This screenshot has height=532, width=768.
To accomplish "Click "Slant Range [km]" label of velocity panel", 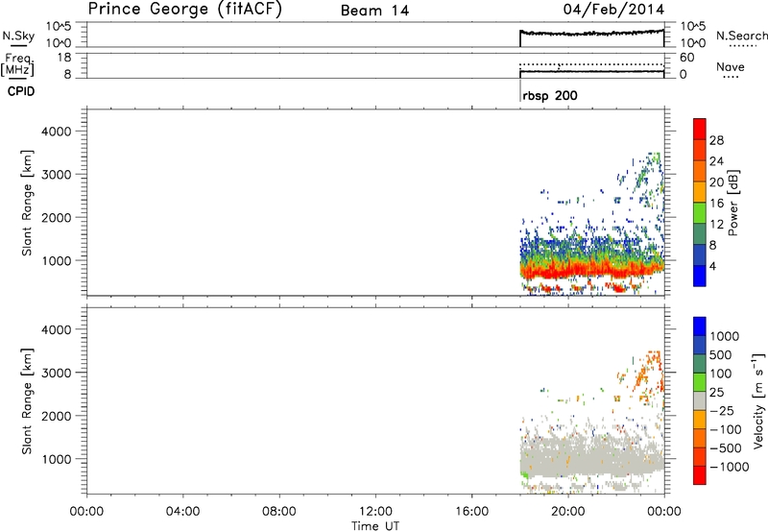I will coord(27,400).
